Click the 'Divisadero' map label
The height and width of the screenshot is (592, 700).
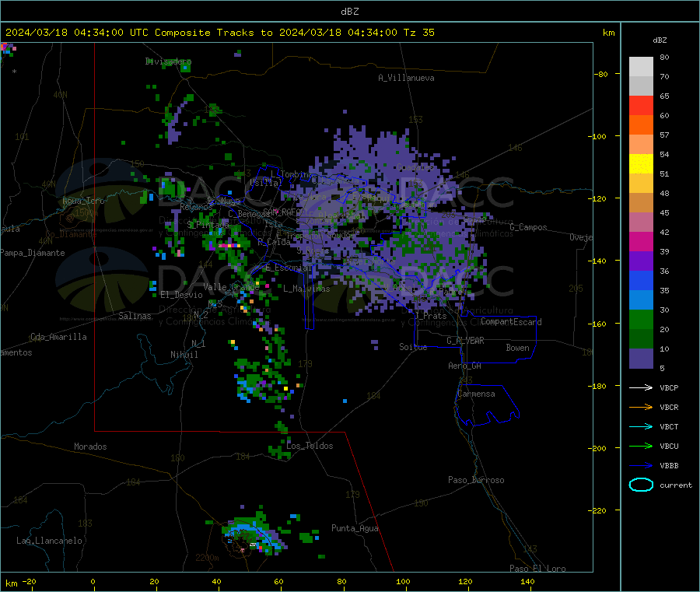(168, 61)
